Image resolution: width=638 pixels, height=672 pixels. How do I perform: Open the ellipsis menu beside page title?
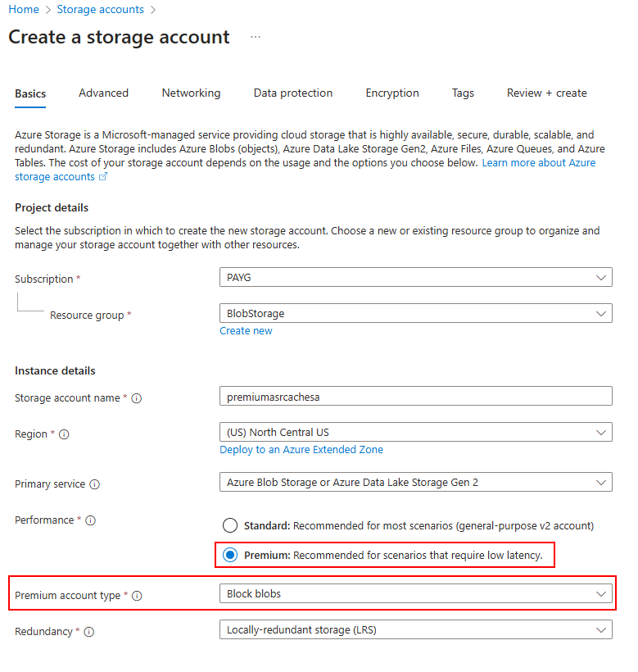click(x=256, y=38)
